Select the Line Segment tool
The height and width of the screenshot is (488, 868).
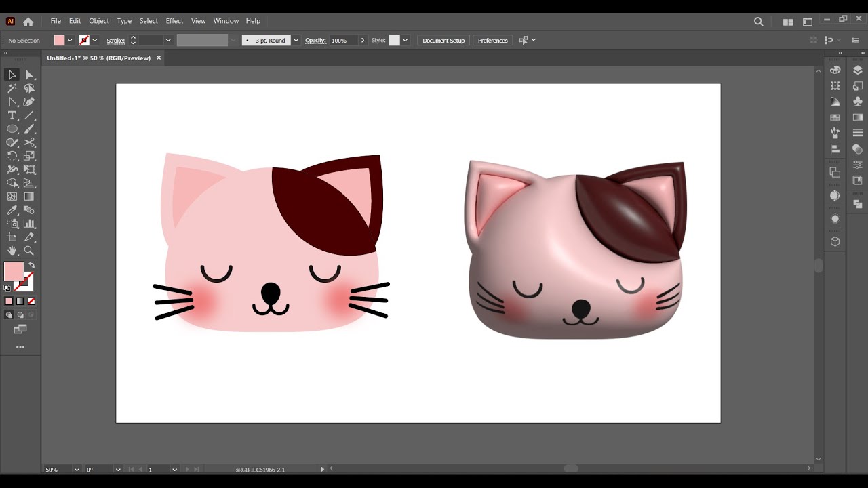(29, 115)
